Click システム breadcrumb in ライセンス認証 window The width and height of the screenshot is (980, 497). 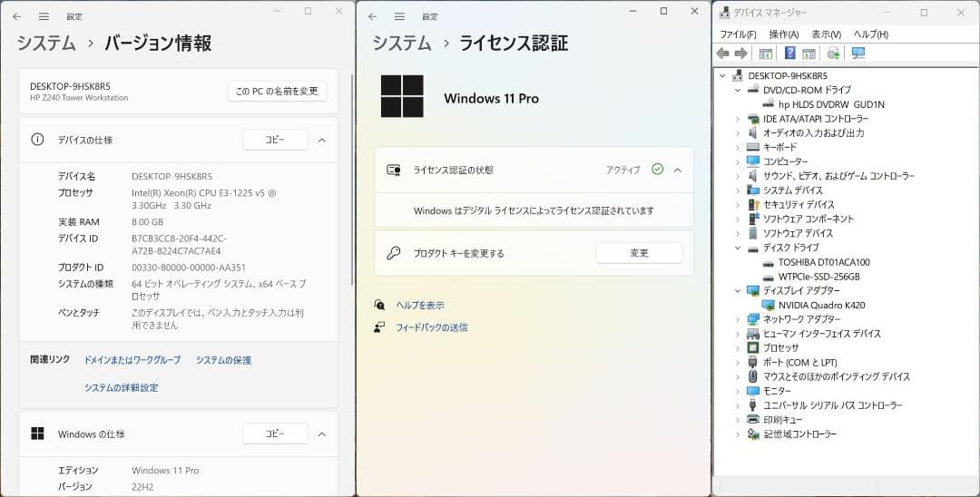[x=402, y=44]
